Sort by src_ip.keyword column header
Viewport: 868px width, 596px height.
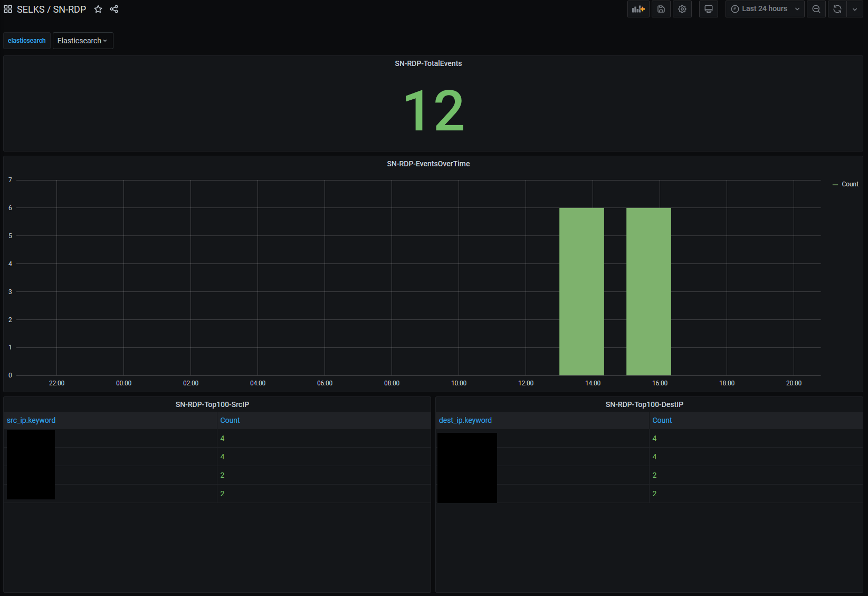tap(31, 420)
